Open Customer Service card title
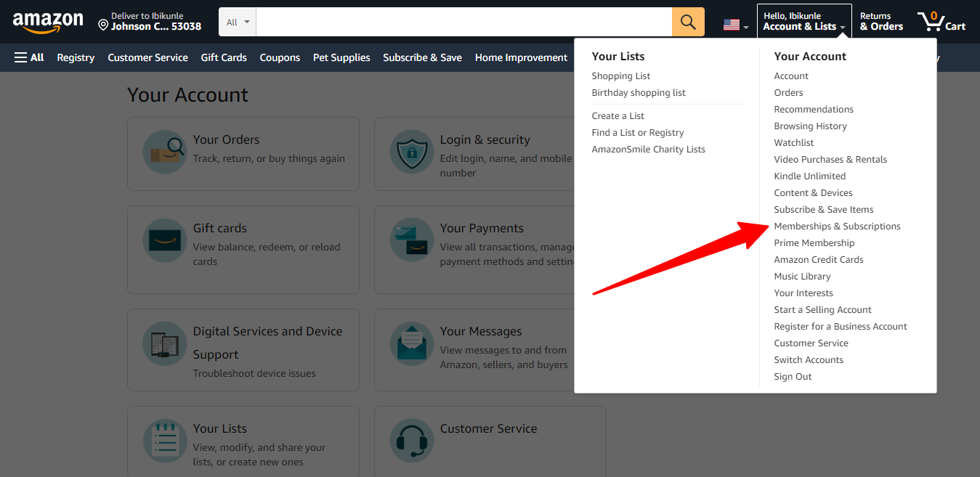The height and width of the screenshot is (477, 980). pos(488,429)
